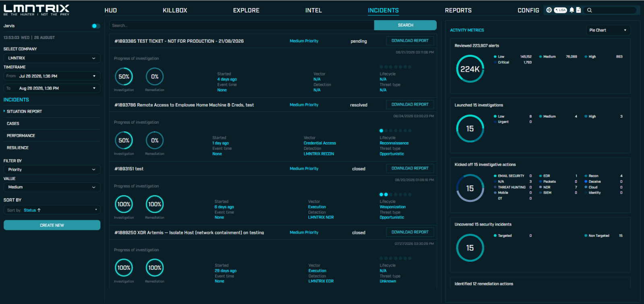The image size is (644, 304).
Task: Open Performance in the sidebar
Action: (21, 136)
